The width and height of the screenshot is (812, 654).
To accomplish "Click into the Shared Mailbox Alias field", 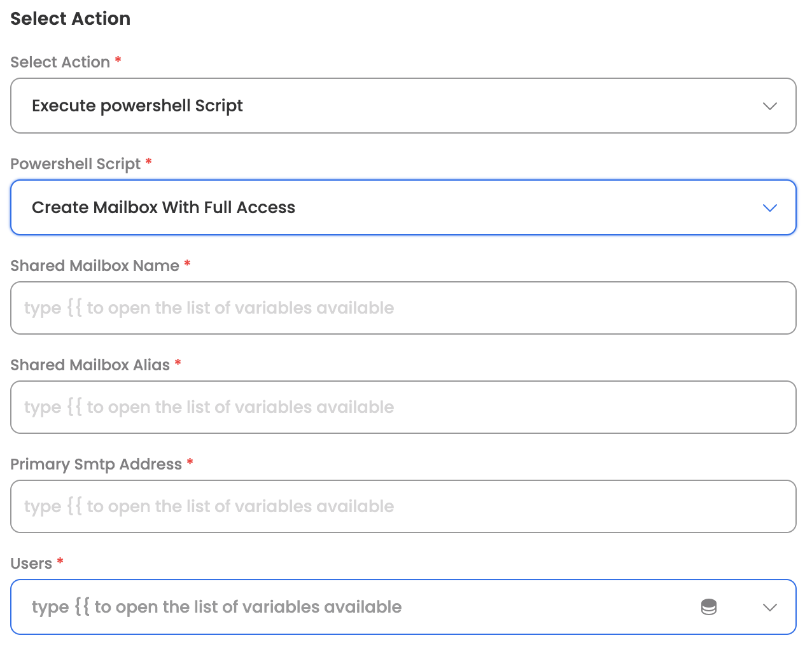I will pos(403,407).
